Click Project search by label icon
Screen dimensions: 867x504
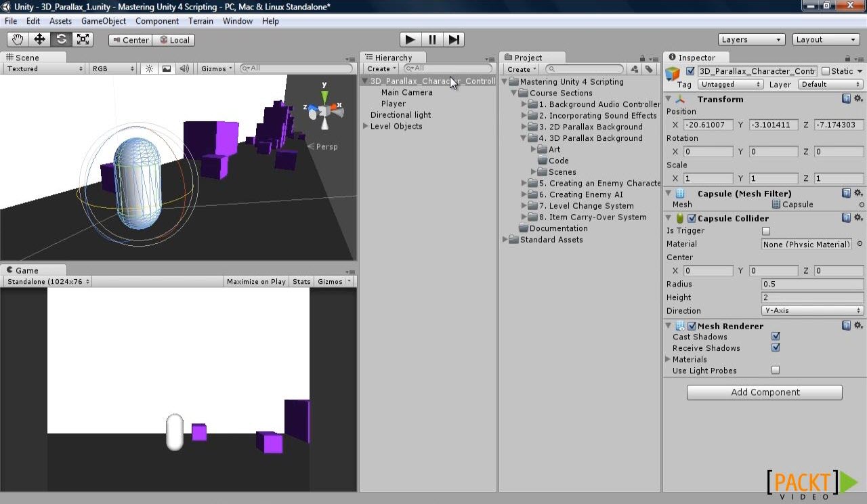point(649,68)
